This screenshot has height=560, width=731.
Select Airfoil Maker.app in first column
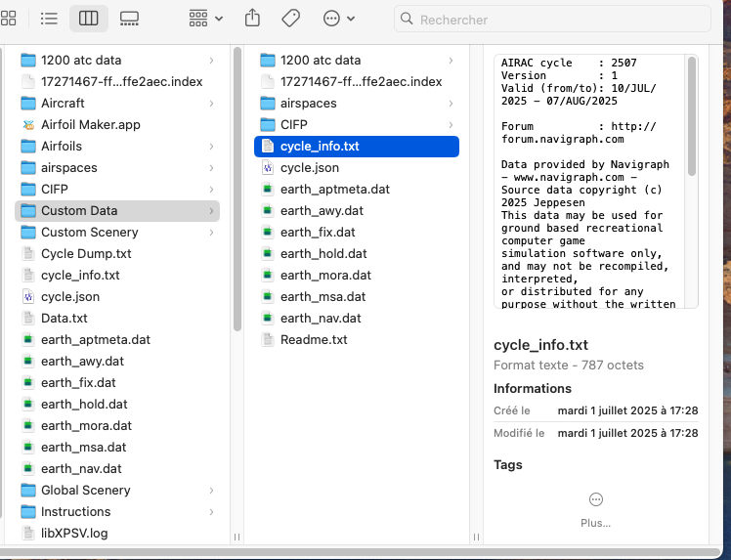click(90, 124)
